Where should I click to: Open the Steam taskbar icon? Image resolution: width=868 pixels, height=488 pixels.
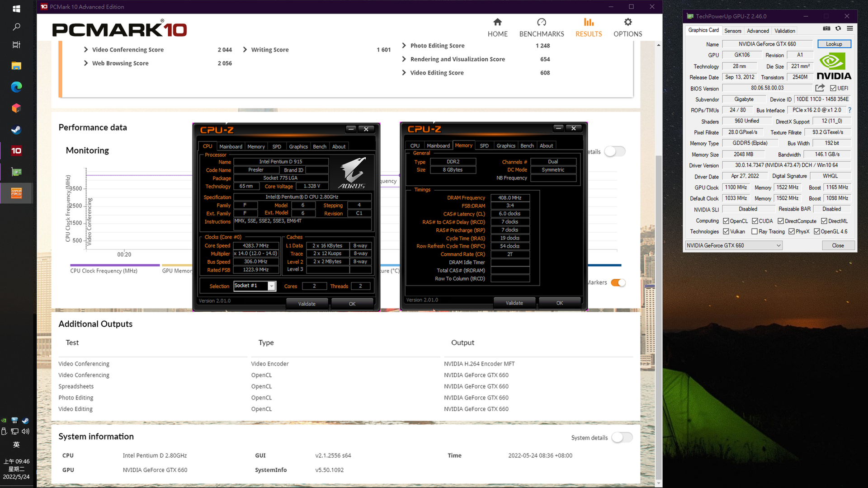[16, 130]
